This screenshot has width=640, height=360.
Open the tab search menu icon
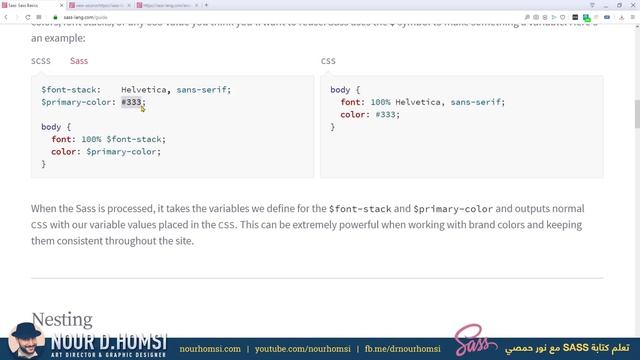coord(592,5)
